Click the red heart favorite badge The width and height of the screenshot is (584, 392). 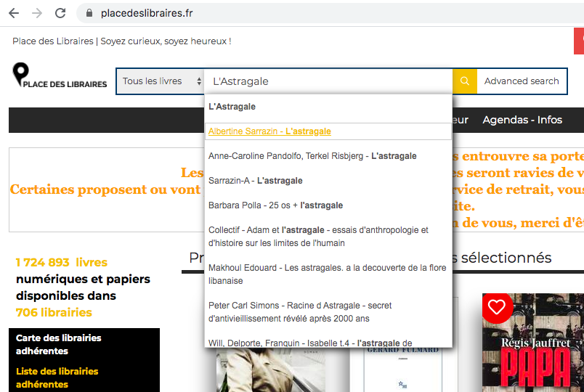pos(497,308)
